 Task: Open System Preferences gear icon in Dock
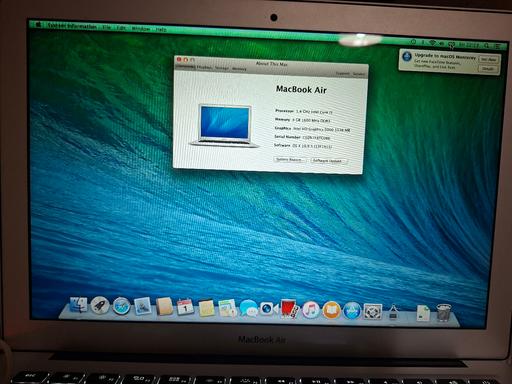click(x=372, y=311)
